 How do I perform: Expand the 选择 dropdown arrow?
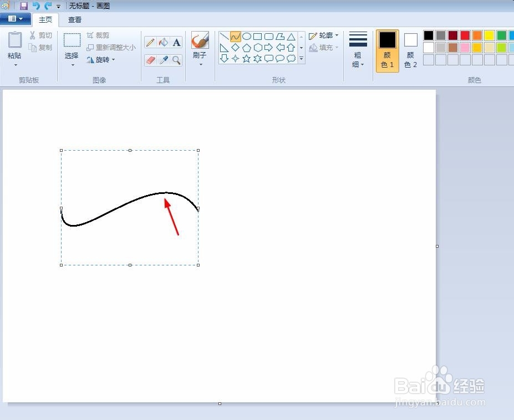point(73,65)
